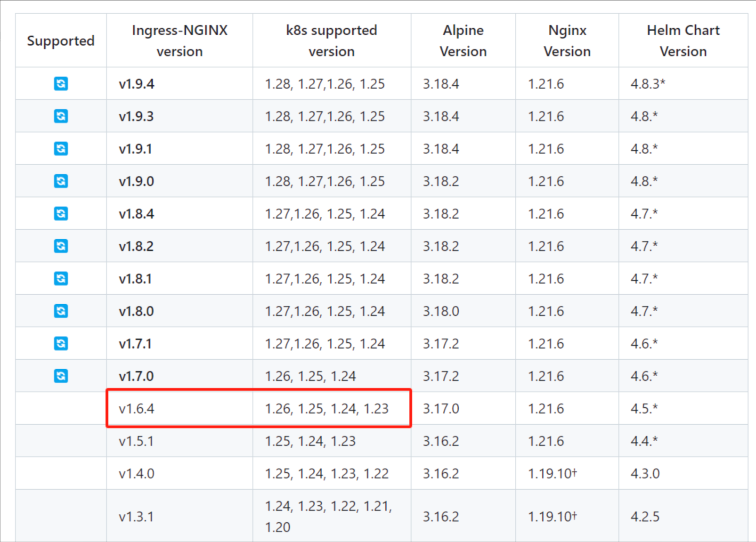Click the supported icon beside v1.8.2
Image resolution: width=756 pixels, height=542 pixels.
(61, 246)
